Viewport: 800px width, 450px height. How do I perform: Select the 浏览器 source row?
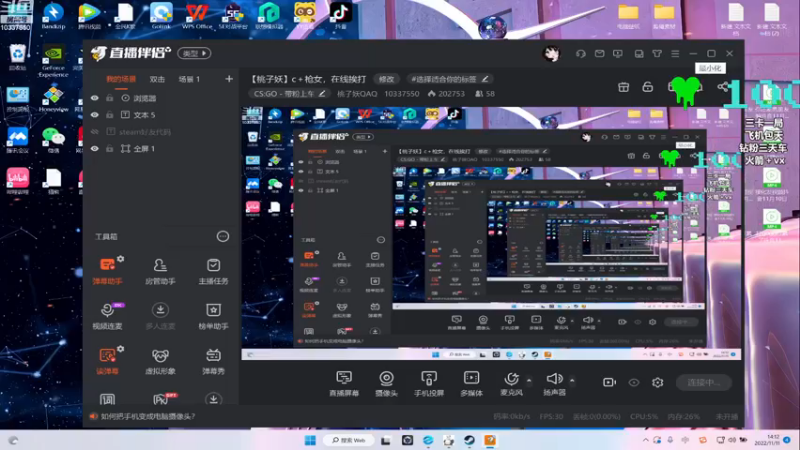pos(161,98)
